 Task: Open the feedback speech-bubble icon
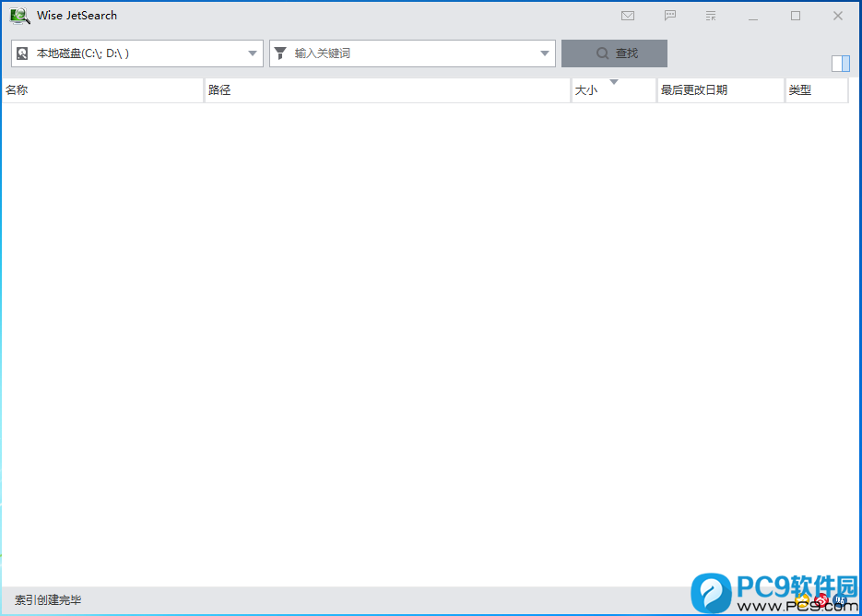(669, 16)
